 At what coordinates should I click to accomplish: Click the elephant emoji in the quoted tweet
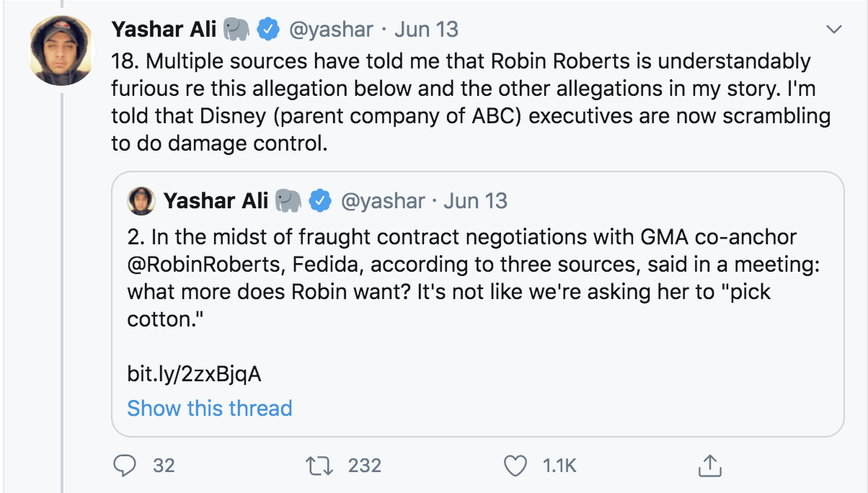288,201
